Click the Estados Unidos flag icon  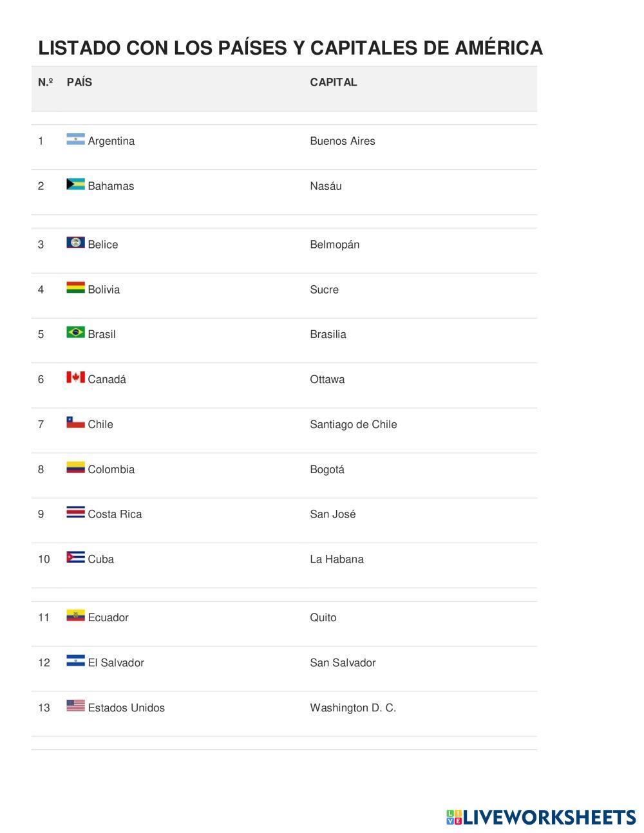75,706
